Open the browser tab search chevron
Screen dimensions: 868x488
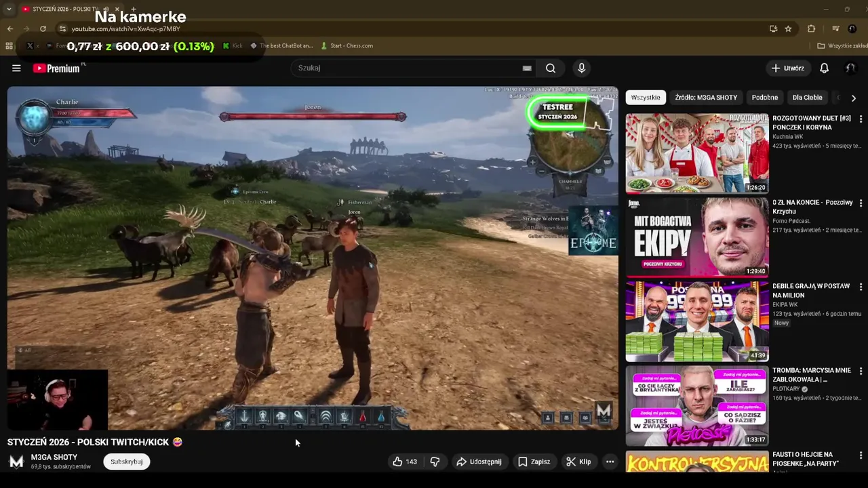[x=9, y=9]
